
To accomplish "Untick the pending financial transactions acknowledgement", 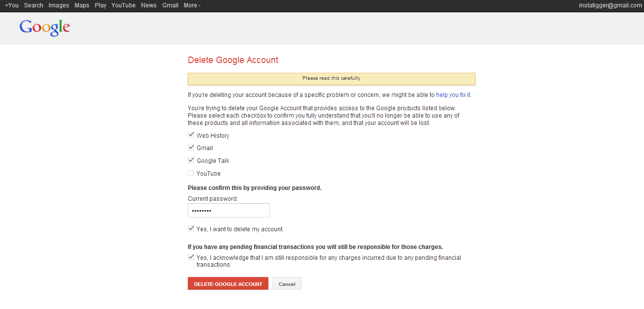I will click(191, 257).
